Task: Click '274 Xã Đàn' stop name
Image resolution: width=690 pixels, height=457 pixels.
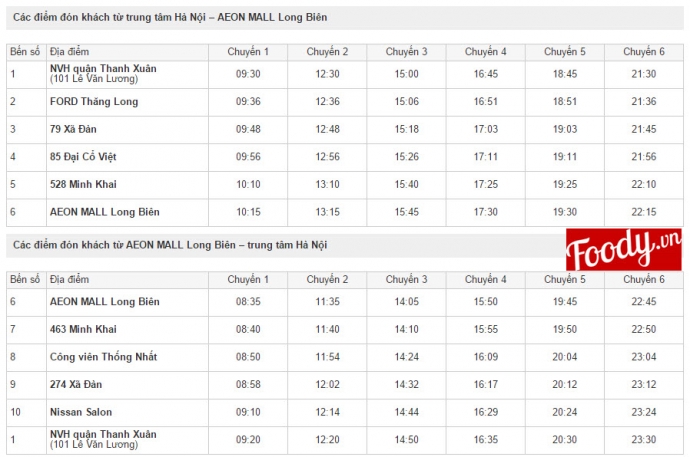Action: pyautogui.click(x=76, y=384)
